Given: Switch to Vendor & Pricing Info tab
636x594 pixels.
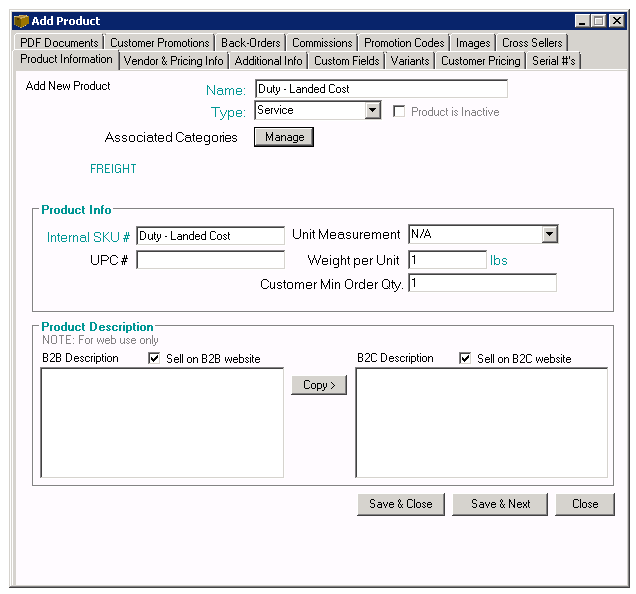Looking at the screenshot, I should click(173, 61).
